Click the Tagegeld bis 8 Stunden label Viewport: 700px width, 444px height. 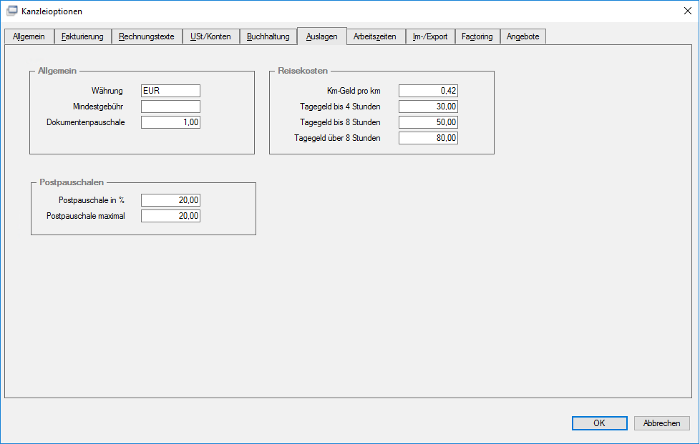[340, 122]
